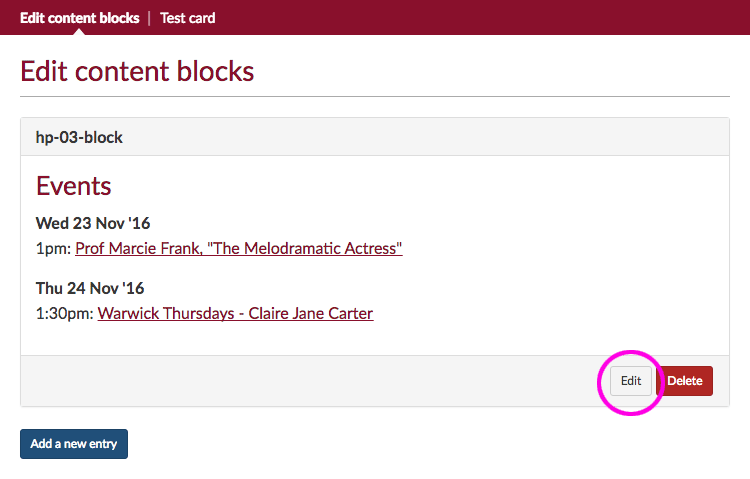This screenshot has width=750, height=479.
Task: Click the Events heading
Action: (x=73, y=186)
